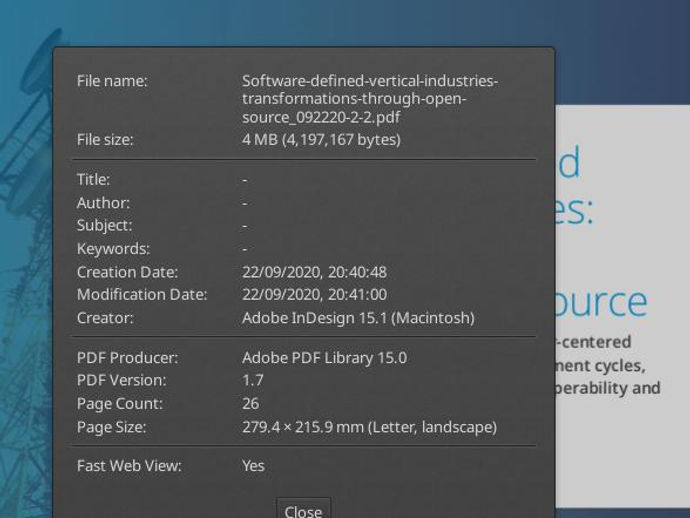Click the Fast Web View value Yes
The image size is (690, 518).
[253, 466]
